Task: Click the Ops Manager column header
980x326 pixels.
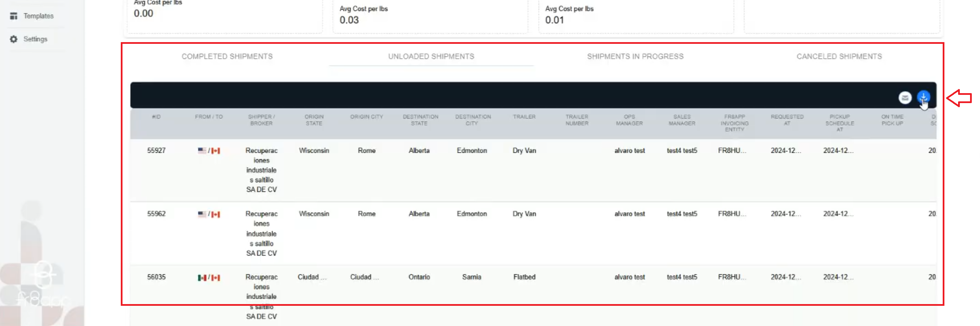Action: pos(629,120)
